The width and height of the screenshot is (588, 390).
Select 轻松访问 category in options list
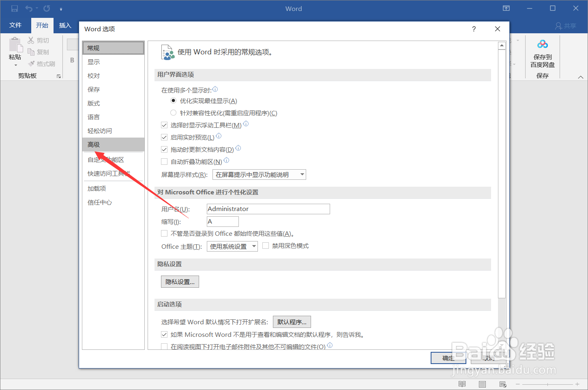tap(113, 131)
